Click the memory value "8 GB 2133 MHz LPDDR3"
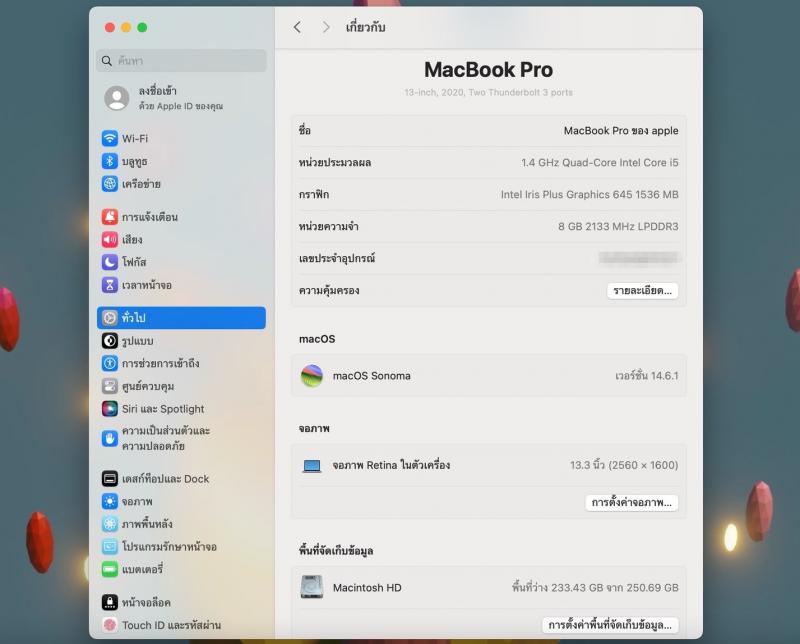 point(618,227)
